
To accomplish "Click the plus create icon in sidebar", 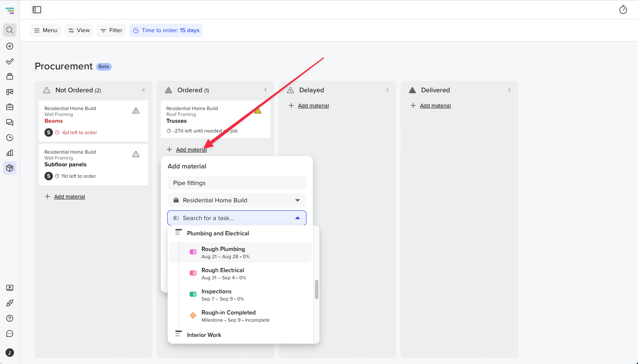I will [10, 46].
